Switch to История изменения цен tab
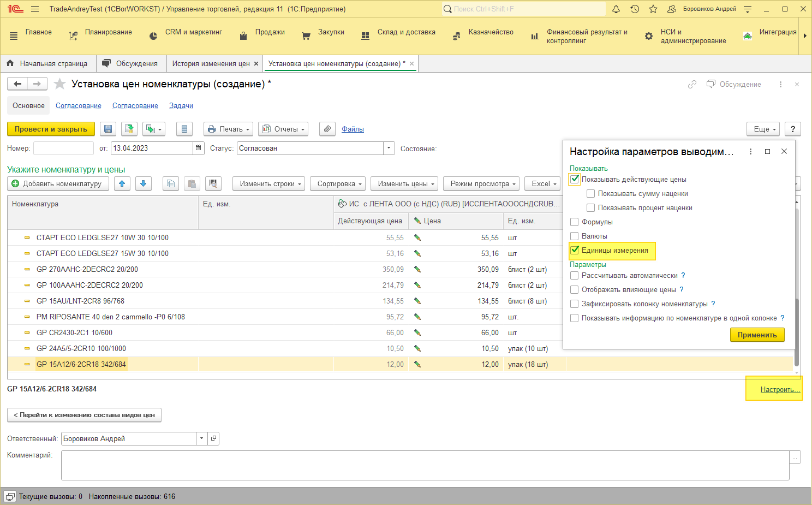 pyautogui.click(x=211, y=63)
